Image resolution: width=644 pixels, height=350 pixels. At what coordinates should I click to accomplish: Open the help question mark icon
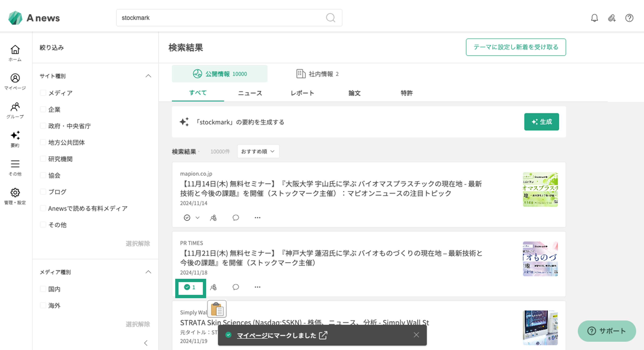pyautogui.click(x=629, y=18)
